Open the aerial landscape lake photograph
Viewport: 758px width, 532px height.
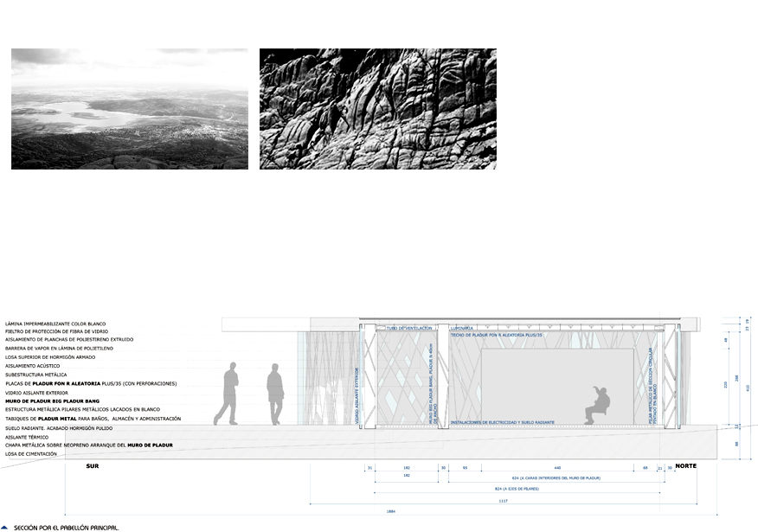coord(130,109)
